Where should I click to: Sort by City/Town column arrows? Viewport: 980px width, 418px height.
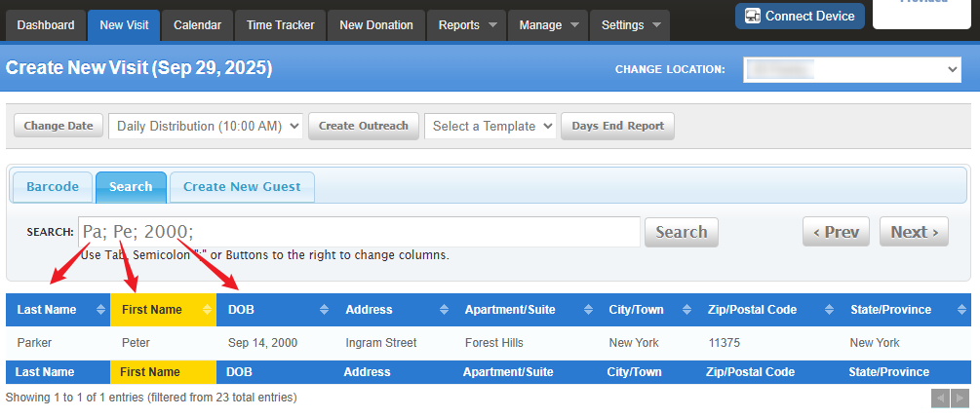tap(686, 310)
